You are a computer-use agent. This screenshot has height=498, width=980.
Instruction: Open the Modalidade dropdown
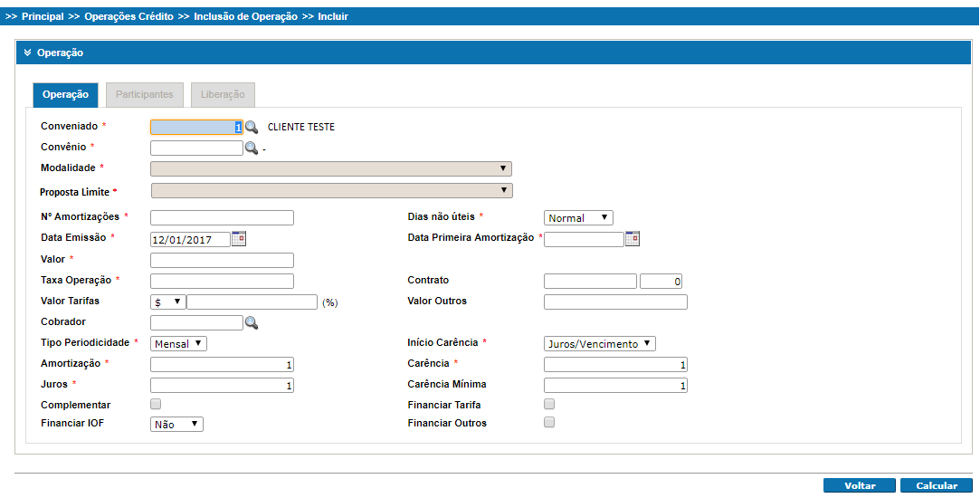331,168
